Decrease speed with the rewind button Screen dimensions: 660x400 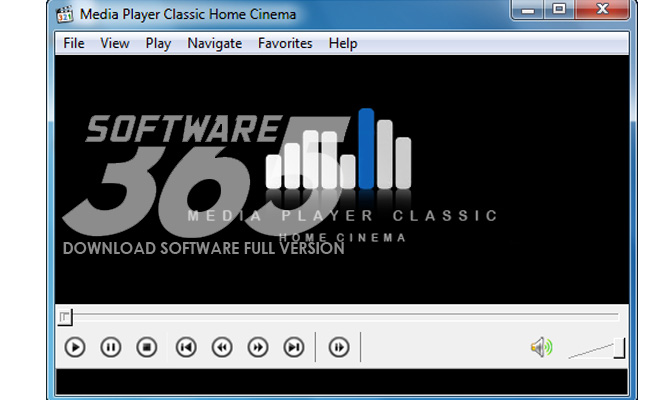click(x=222, y=347)
